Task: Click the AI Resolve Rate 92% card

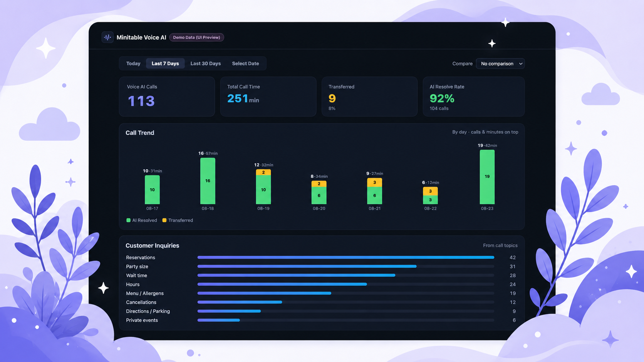Action: click(474, 97)
